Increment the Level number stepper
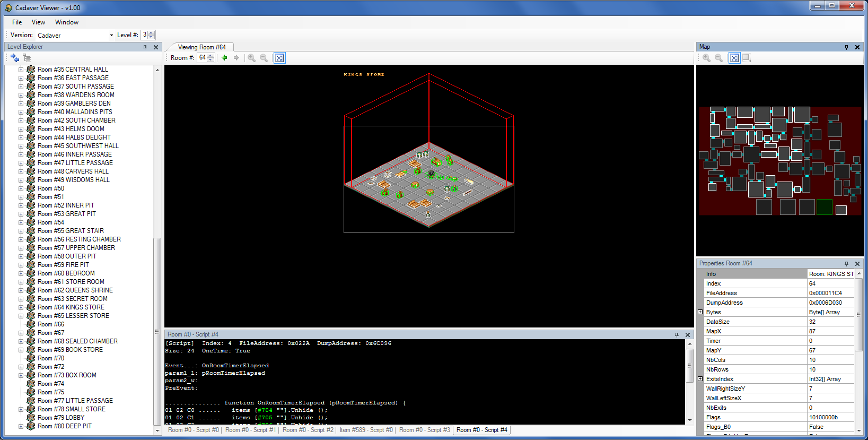This screenshot has width=868, height=440. click(x=152, y=33)
